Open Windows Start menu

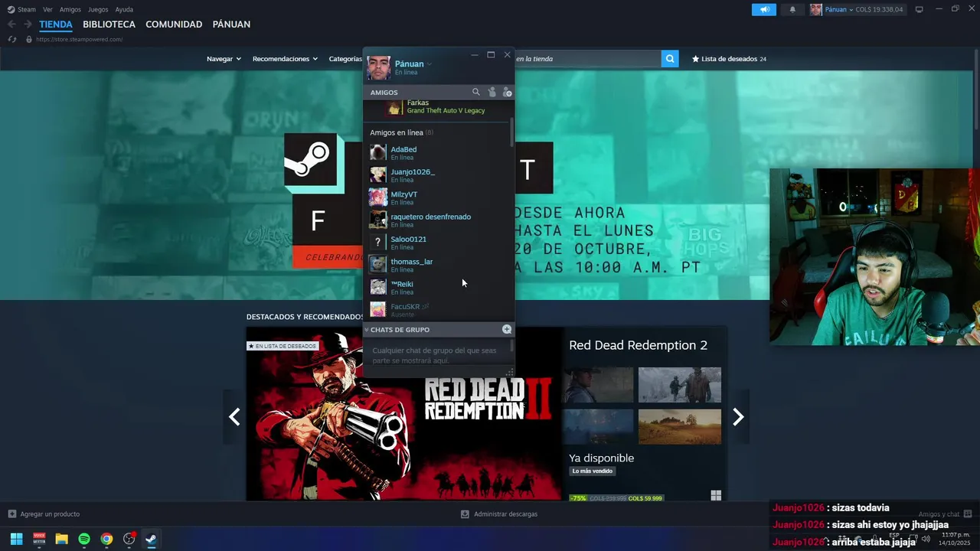pyautogui.click(x=16, y=539)
